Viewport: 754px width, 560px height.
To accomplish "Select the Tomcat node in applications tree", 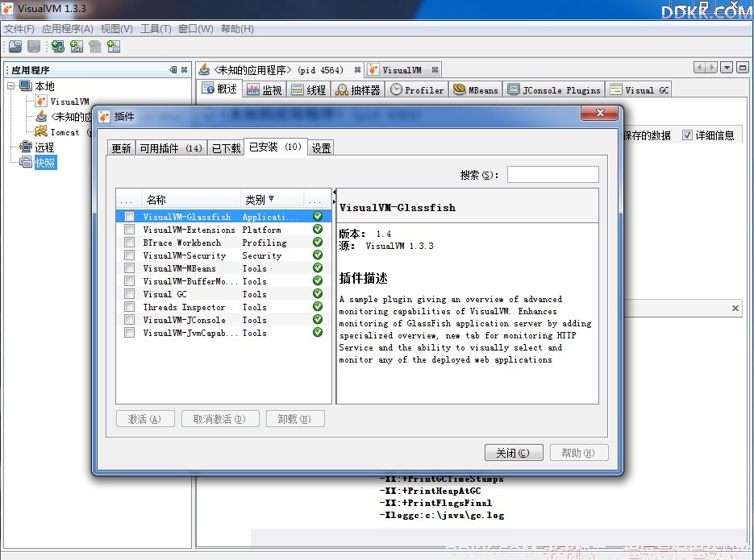I will click(x=65, y=132).
